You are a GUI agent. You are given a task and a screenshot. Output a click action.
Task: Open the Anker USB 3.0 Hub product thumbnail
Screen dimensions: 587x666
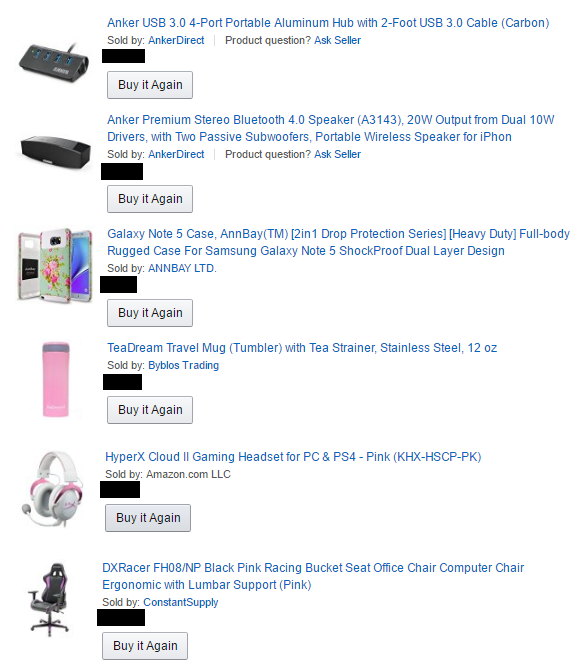(54, 62)
